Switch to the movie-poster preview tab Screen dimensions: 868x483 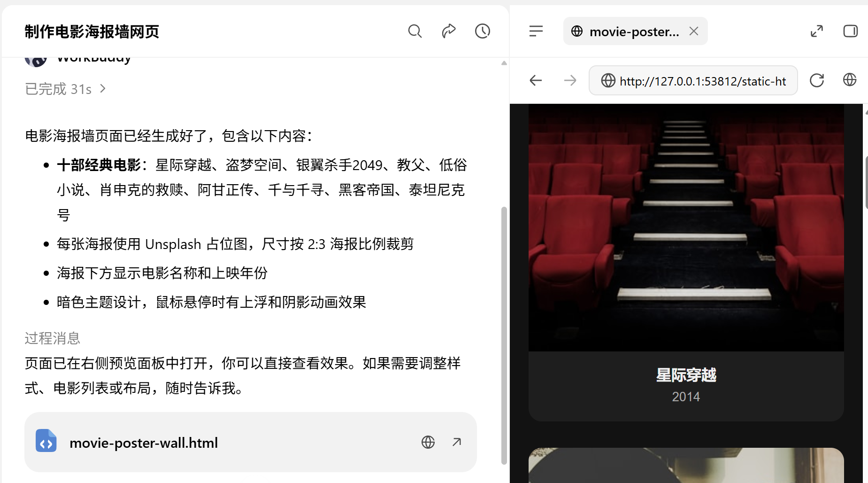635,31
